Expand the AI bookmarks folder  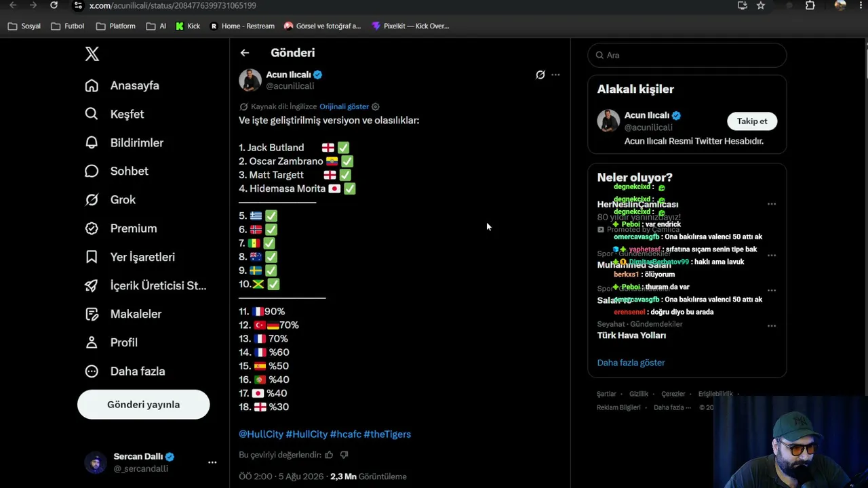coord(156,26)
